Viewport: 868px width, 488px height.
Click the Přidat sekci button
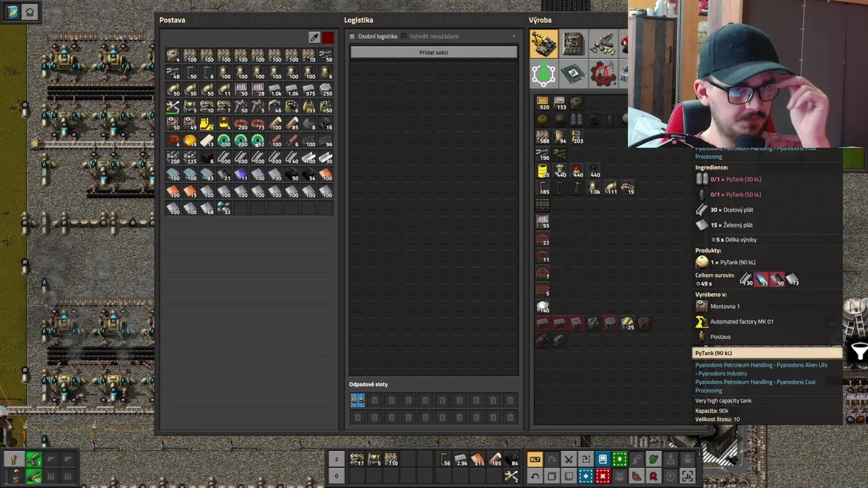coord(433,52)
